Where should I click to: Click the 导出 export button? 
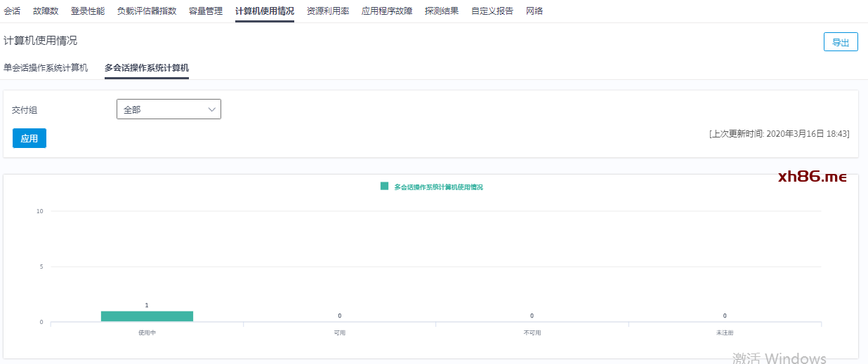[841, 42]
